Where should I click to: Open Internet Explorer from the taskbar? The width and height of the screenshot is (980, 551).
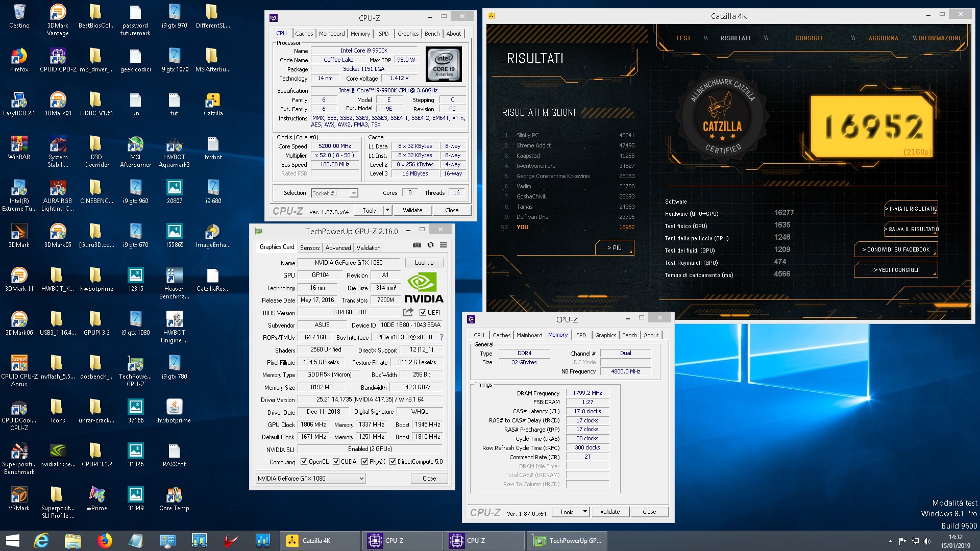[41, 541]
